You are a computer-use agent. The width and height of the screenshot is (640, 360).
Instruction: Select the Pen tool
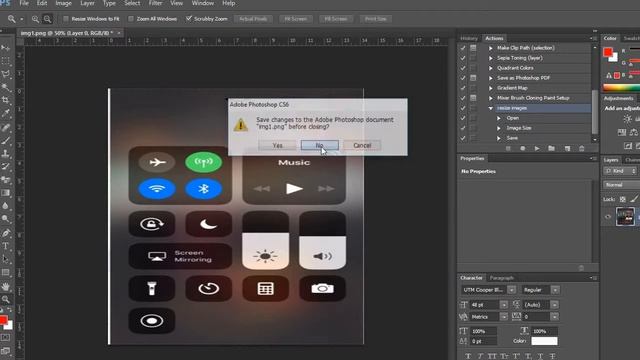point(5,233)
